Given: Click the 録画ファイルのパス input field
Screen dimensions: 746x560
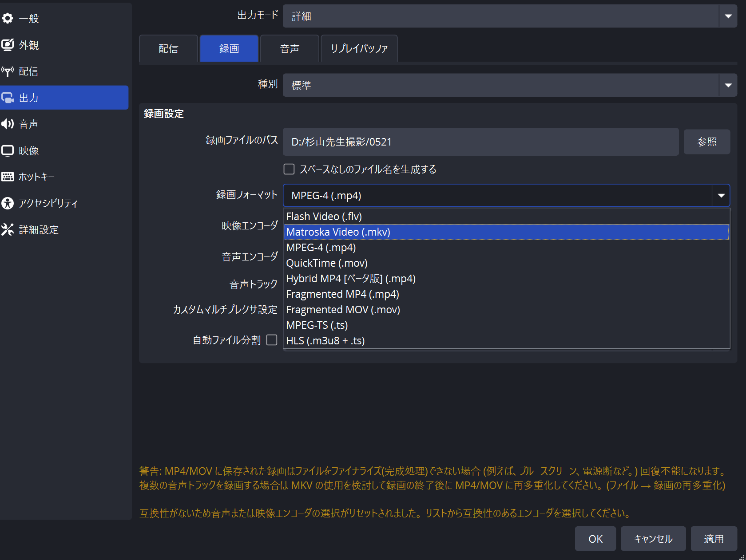Looking at the screenshot, I should 480,142.
